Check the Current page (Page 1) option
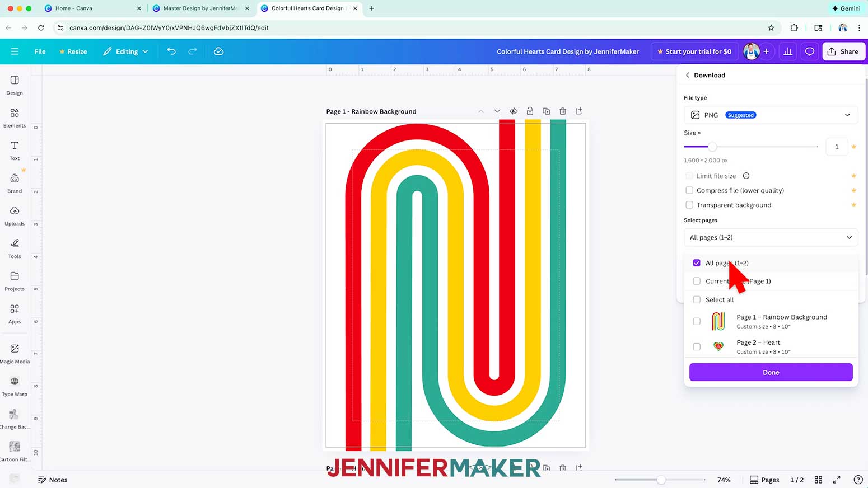The image size is (868, 488). tap(697, 281)
